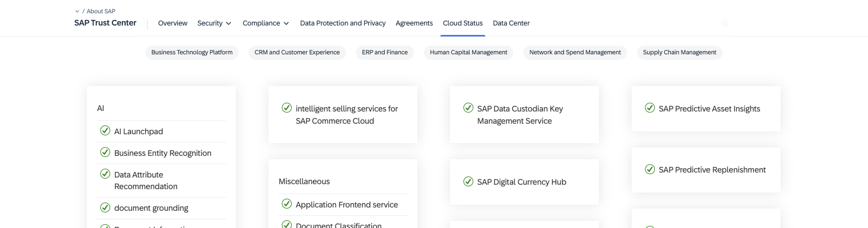Viewport: 868px width, 228px height.
Task: Click the Document Classification status check icon
Action: (287, 225)
